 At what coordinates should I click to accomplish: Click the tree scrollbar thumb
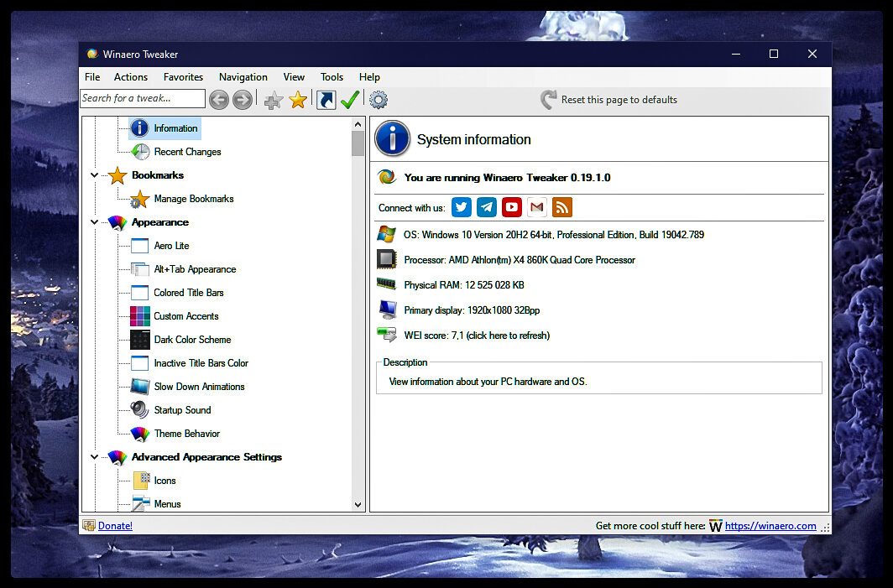[358, 143]
